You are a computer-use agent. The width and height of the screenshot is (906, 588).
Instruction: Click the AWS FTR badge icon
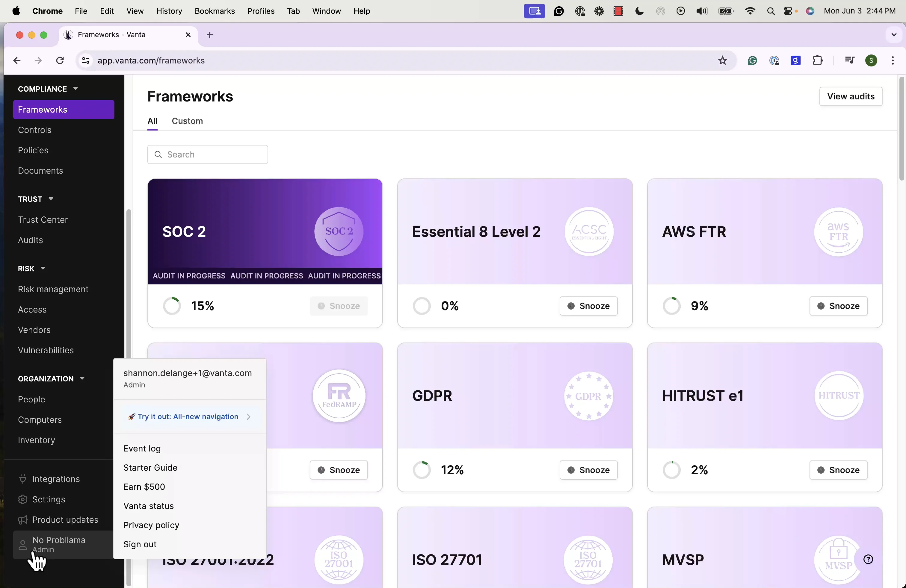coord(839,232)
